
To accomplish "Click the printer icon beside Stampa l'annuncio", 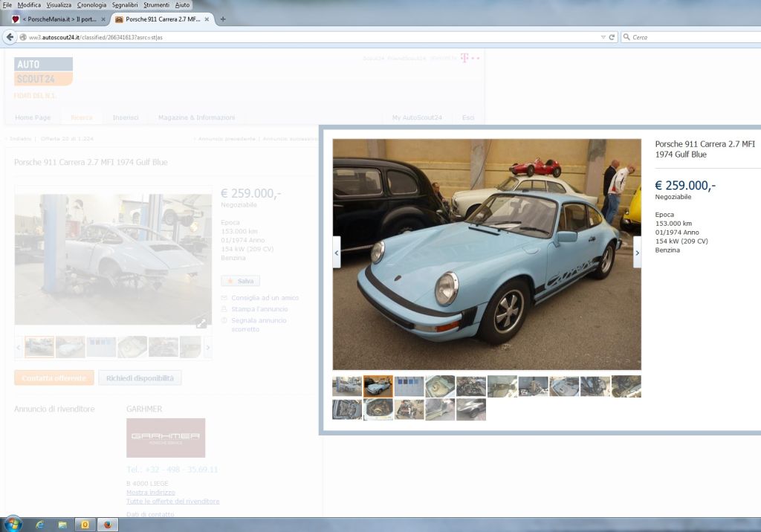I will (224, 308).
